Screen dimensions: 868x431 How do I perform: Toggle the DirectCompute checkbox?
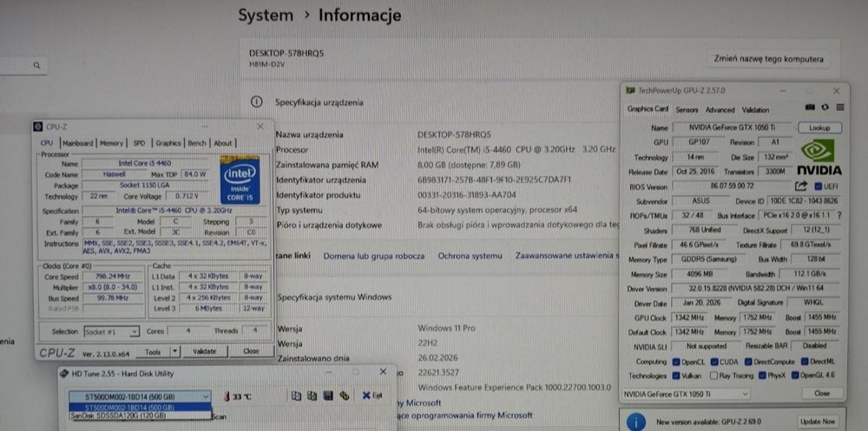750,362
